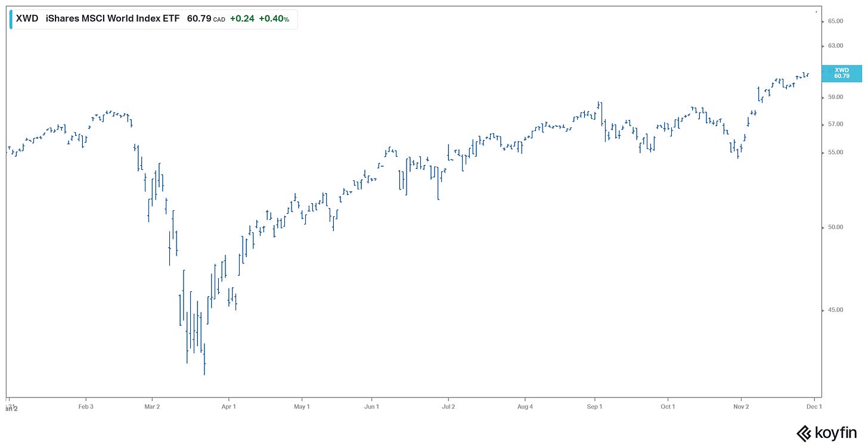
Task: Click the Aug 4 date axis label
Action: (526, 407)
